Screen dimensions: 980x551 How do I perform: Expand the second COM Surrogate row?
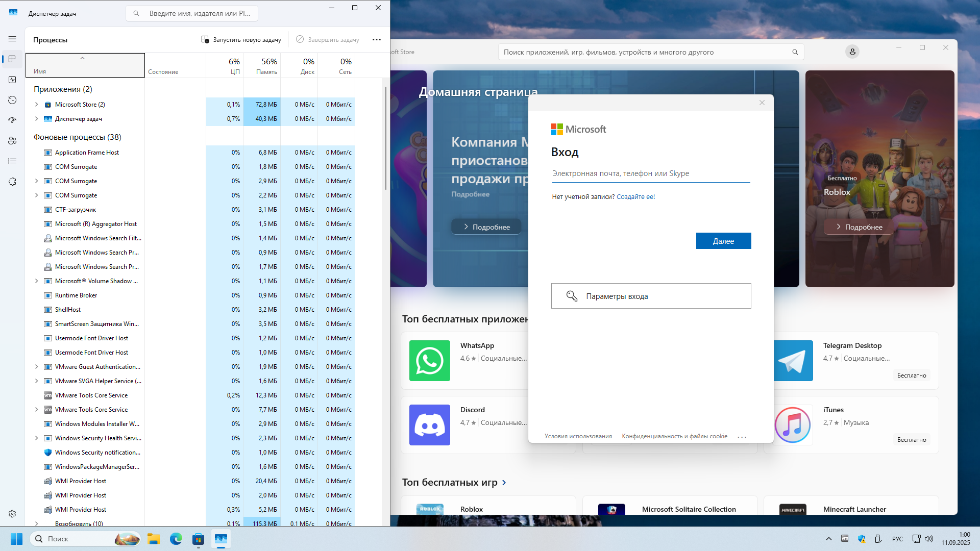pos(36,181)
